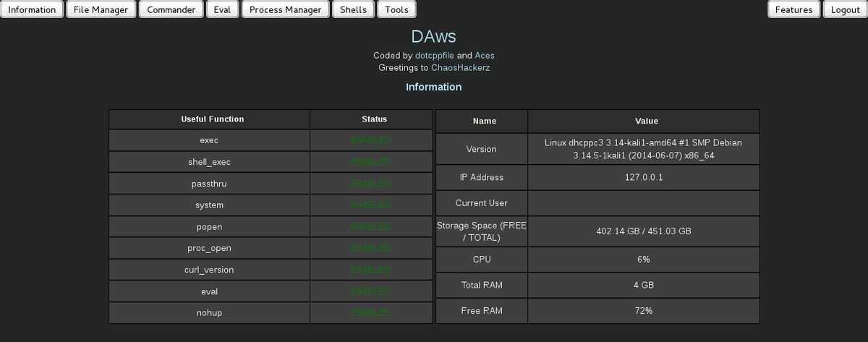Select the shell_exec function cell
This screenshot has width=868, height=342.
click(209, 162)
